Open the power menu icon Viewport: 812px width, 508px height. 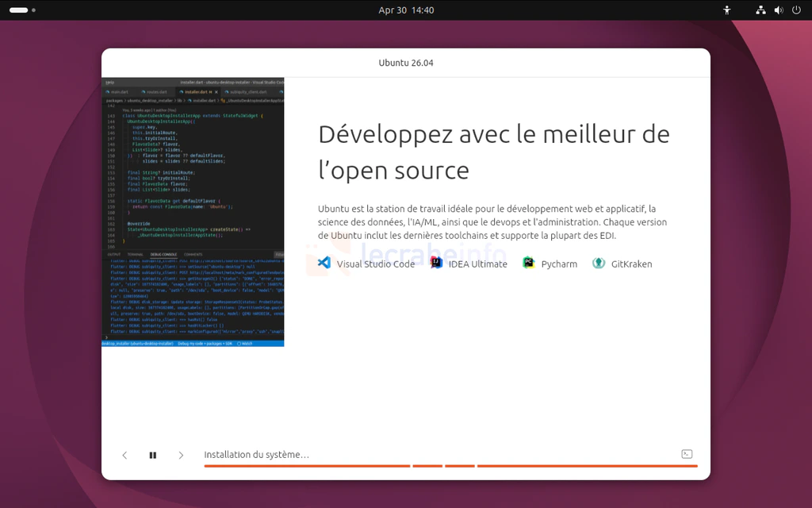pos(795,10)
